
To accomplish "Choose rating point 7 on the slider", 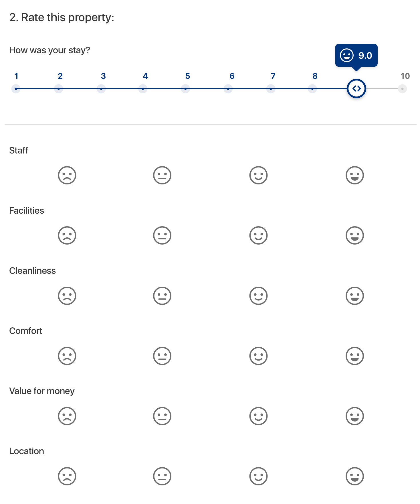I will (x=271, y=89).
